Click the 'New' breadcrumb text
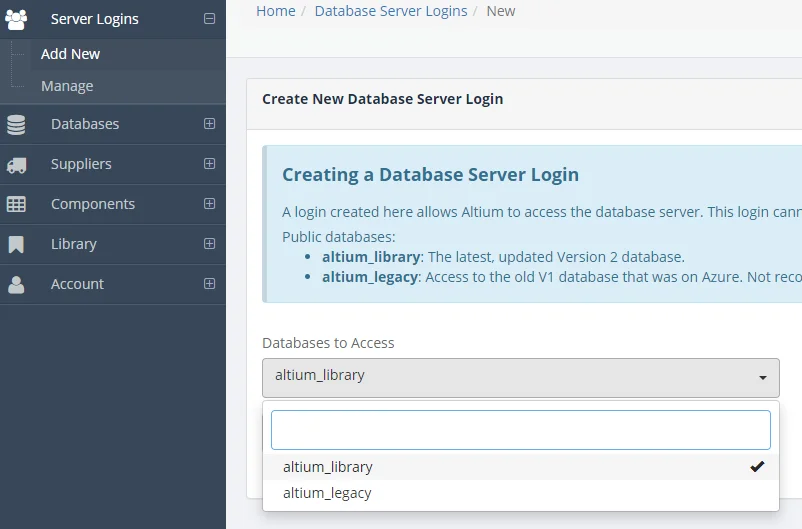Screen dimensions: 802x529 (x=501, y=11)
